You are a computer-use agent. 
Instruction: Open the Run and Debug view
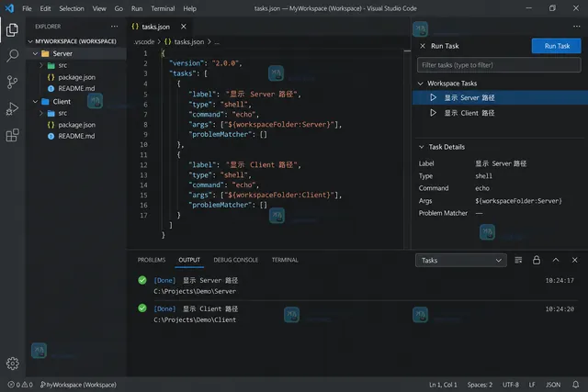[12, 108]
